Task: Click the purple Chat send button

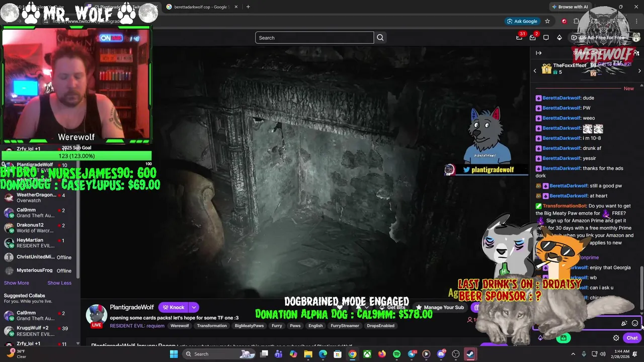Action: point(632,338)
